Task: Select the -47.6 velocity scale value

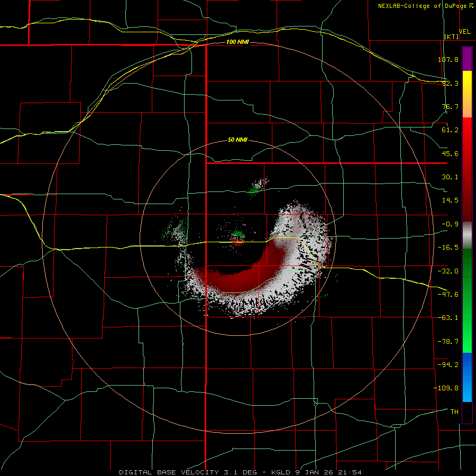Action: click(x=448, y=295)
